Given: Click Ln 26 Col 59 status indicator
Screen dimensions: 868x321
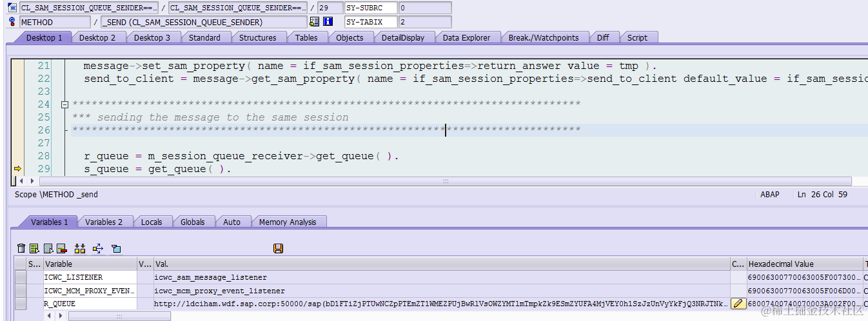Looking at the screenshot, I should pyautogui.click(x=822, y=194).
